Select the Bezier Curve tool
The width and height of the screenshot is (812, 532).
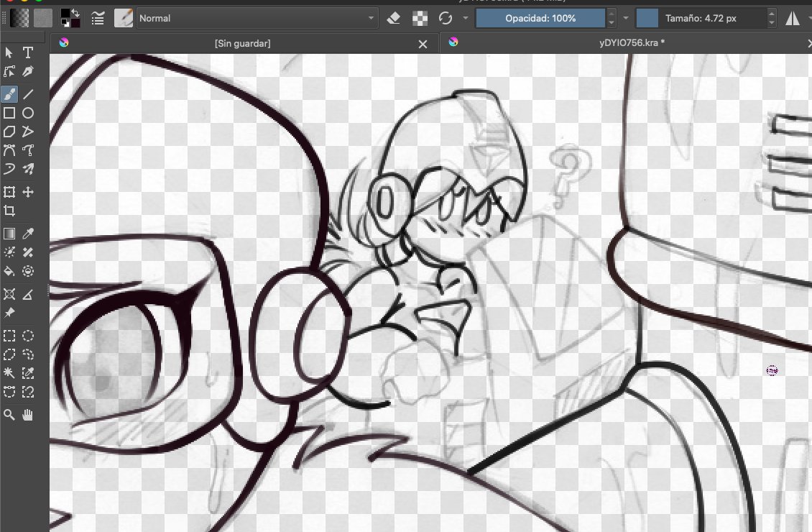[x=9, y=150]
